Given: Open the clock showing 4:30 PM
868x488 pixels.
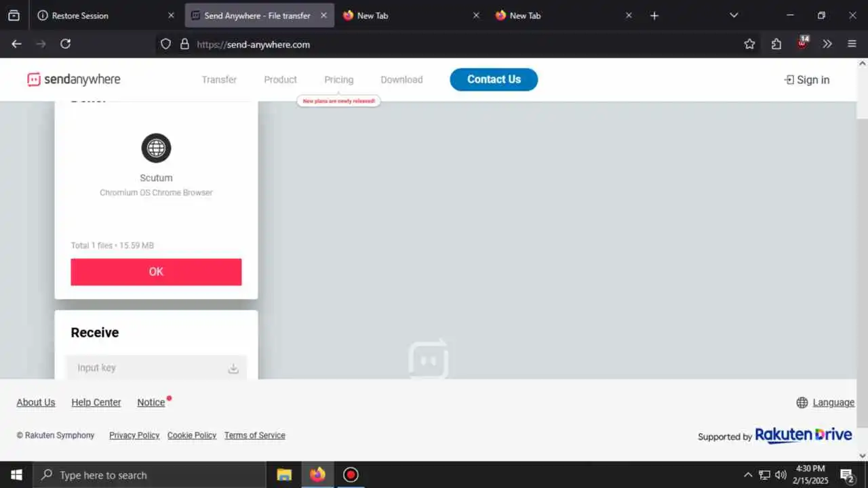Looking at the screenshot, I should coord(809,474).
